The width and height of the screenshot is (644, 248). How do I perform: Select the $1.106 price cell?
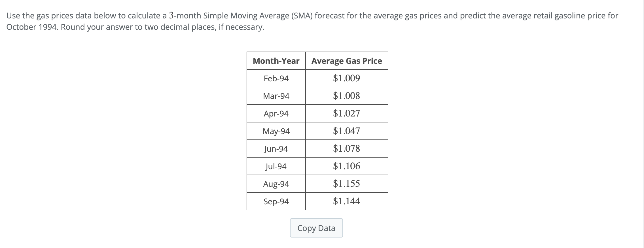click(x=346, y=166)
